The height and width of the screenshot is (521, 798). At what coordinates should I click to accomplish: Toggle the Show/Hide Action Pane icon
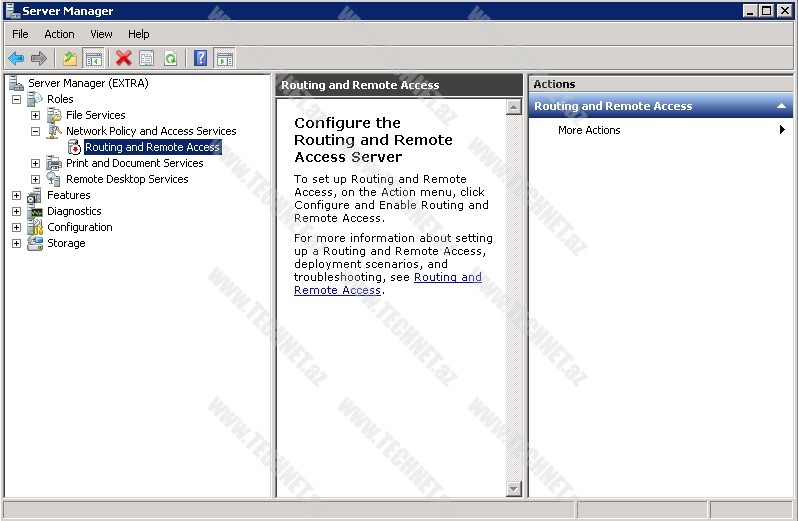(x=225, y=59)
